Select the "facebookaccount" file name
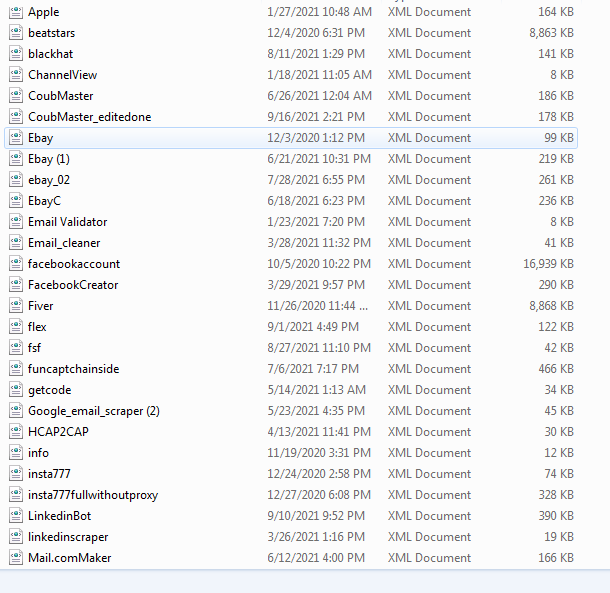This screenshot has width=610, height=593. pyautogui.click(x=74, y=264)
